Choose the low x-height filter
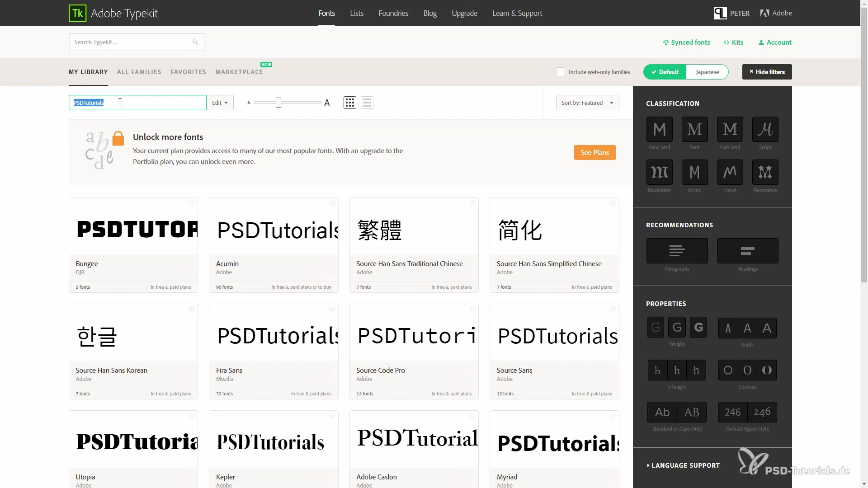 point(657,370)
